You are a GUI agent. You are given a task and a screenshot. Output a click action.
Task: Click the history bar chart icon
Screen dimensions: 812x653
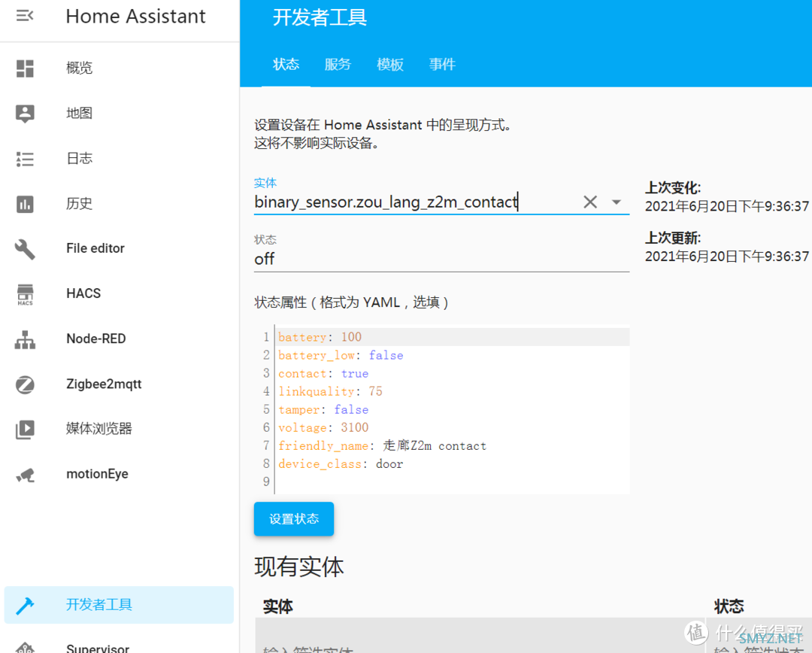pyautogui.click(x=25, y=204)
